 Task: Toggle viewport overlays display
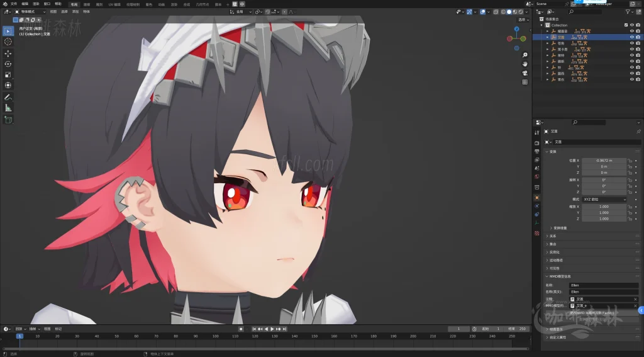483,12
